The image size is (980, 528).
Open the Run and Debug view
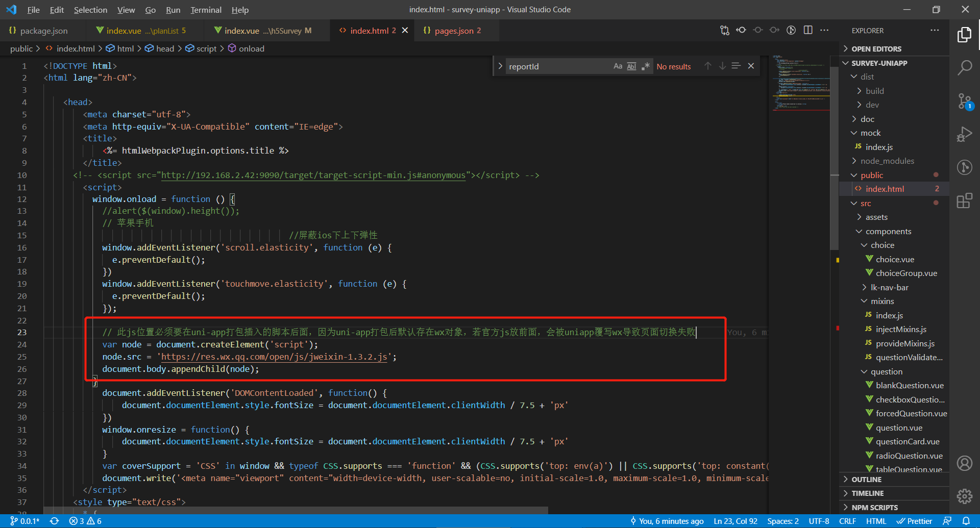coord(964,135)
